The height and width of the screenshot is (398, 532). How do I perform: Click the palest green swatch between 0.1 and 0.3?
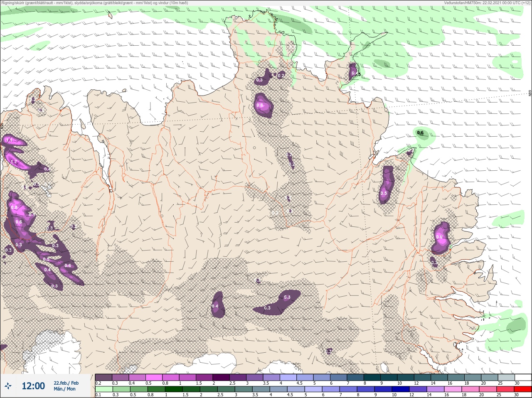103,389
